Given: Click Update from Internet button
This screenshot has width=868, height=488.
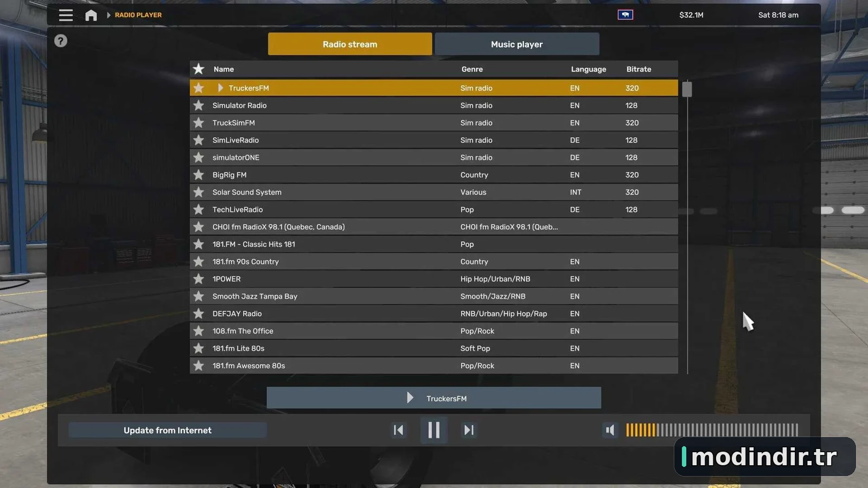Looking at the screenshot, I should click(168, 430).
